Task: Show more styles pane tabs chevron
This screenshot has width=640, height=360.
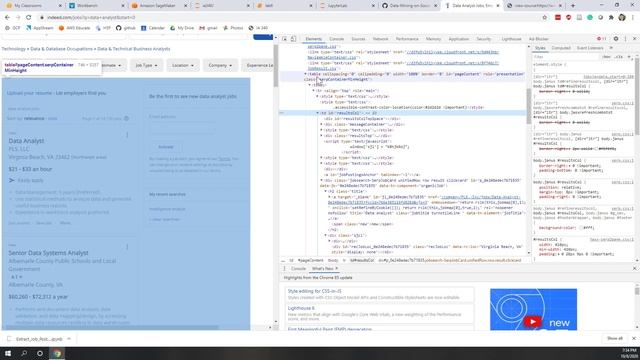Action: 611,48
